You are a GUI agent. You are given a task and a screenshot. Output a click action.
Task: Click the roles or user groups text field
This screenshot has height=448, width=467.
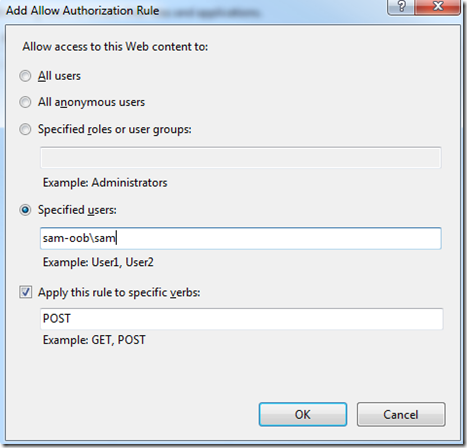pos(241,157)
